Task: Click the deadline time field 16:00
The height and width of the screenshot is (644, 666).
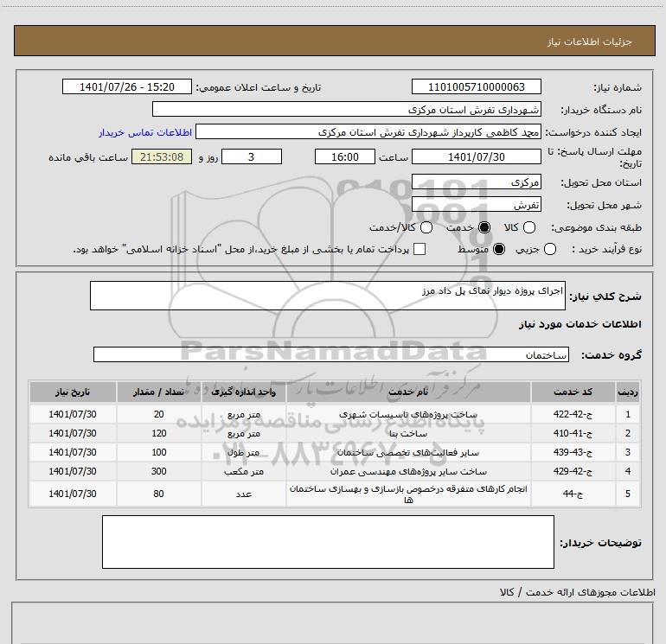Action: (345, 156)
